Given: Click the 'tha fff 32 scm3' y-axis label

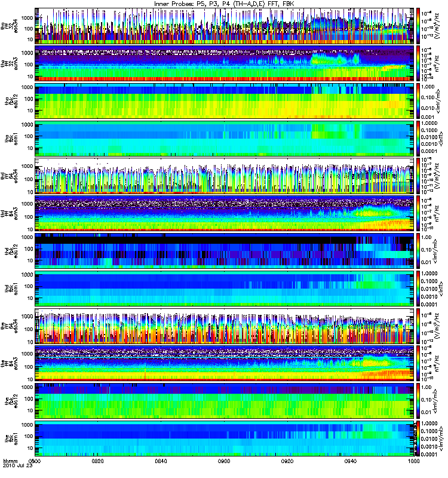Looking at the screenshot, I should pos(9,63).
